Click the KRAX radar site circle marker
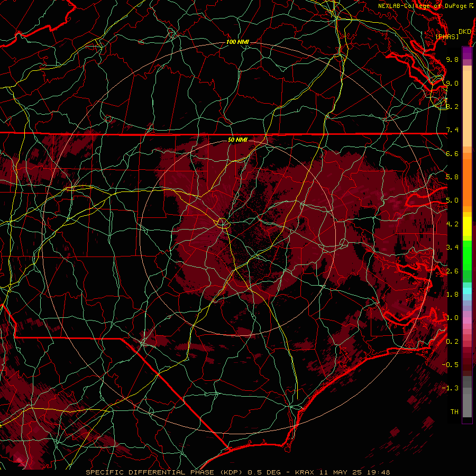Viewport: 476px width, 476px height. (223, 223)
